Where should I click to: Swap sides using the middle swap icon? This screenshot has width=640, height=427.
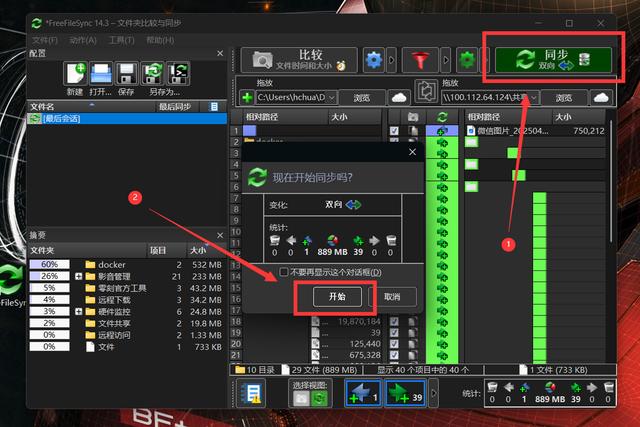(x=426, y=91)
